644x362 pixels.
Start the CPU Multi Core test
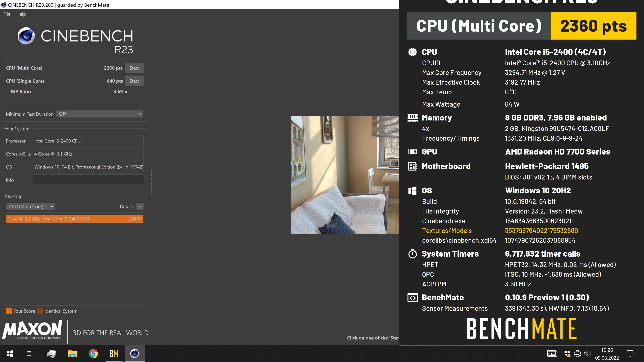[x=134, y=68]
